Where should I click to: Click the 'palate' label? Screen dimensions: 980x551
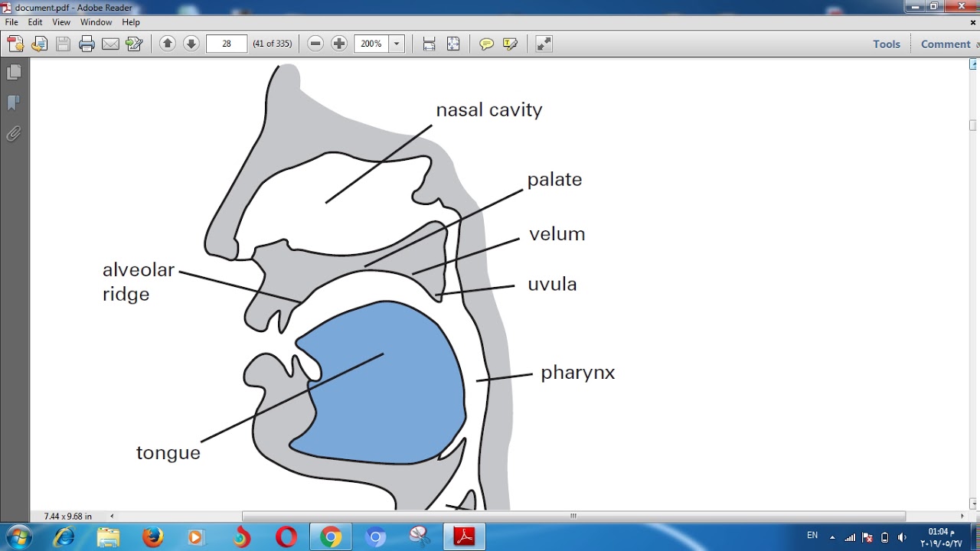point(554,180)
